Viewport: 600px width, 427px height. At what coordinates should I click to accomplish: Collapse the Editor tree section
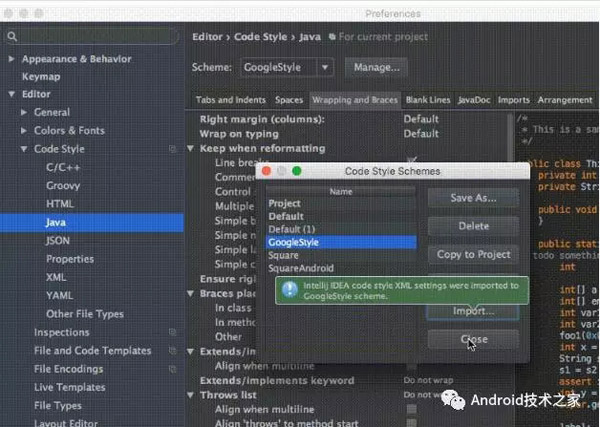pyautogui.click(x=11, y=94)
